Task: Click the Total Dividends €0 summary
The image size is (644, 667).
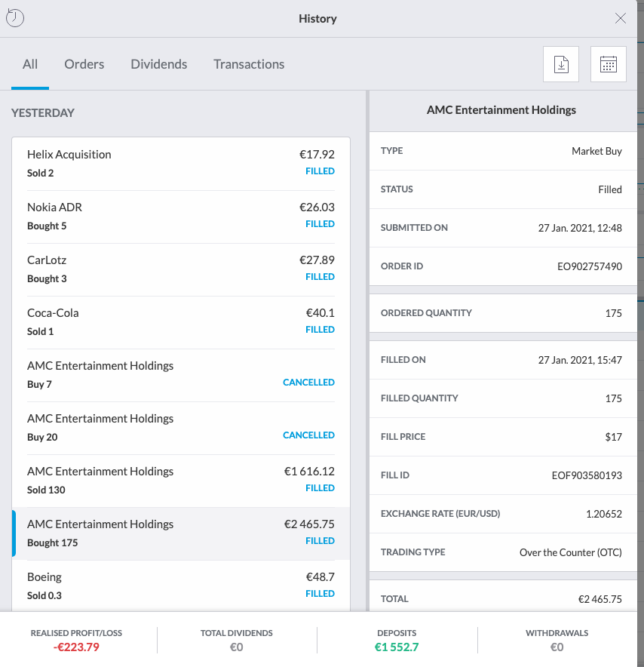Action: pyautogui.click(x=236, y=640)
